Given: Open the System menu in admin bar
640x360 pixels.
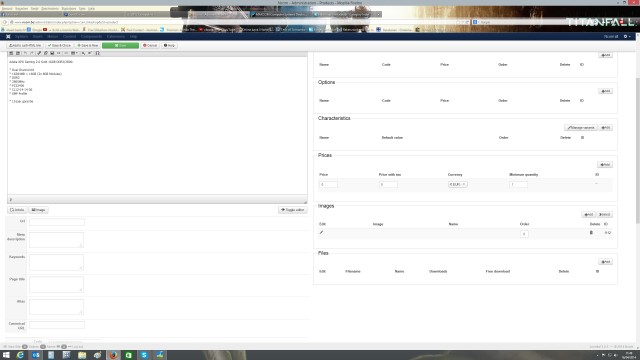Looking at the screenshot, I should pos(21,36).
